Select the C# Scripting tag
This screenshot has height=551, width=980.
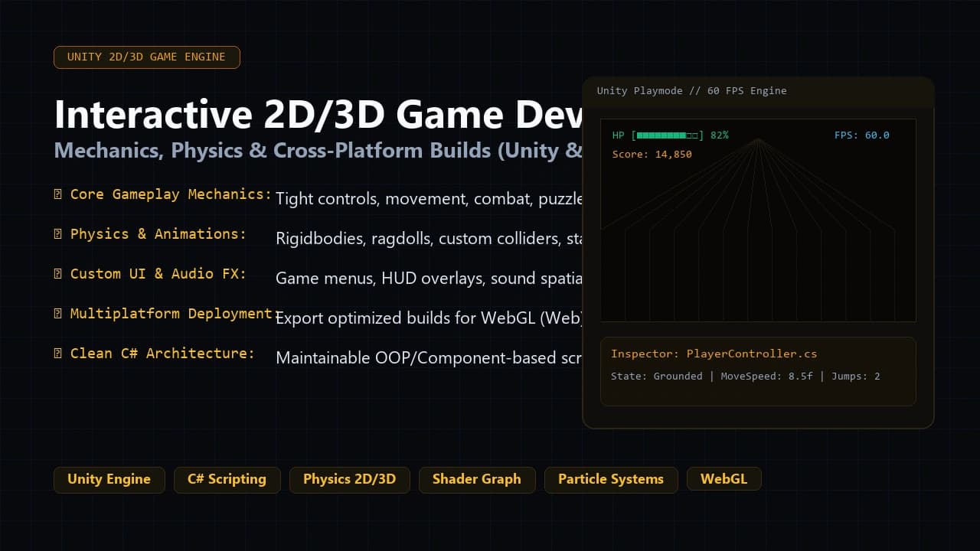227,480
